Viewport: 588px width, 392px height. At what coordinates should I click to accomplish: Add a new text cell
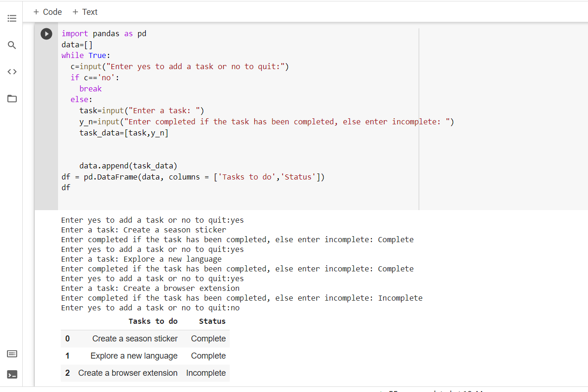84,12
